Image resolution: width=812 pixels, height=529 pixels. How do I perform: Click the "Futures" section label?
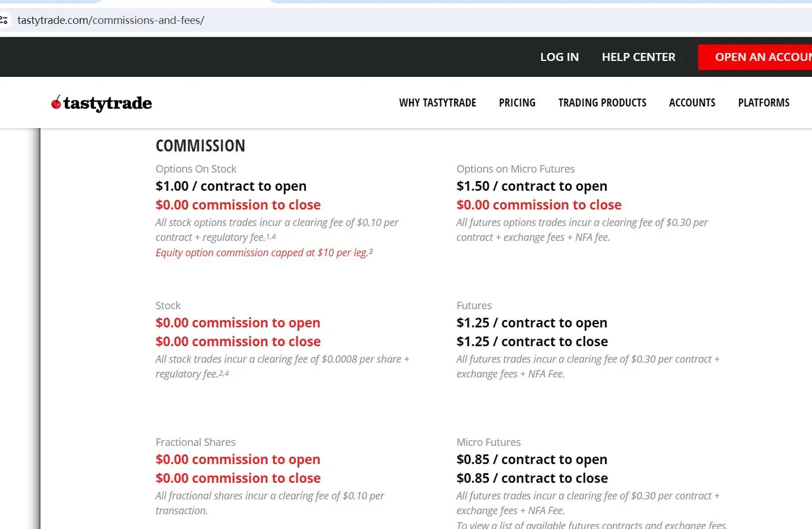pos(474,306)
